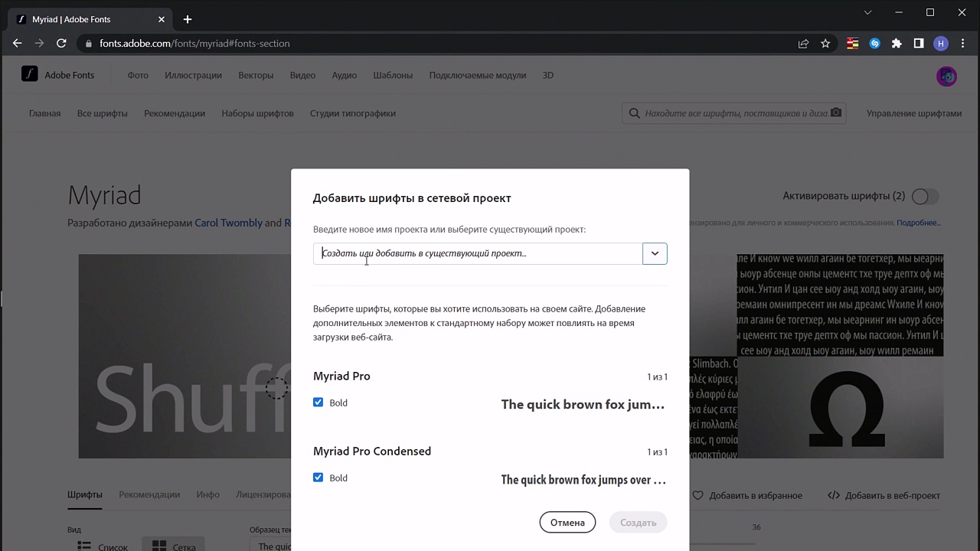Click the browser address bar URL

coord(194,44)
